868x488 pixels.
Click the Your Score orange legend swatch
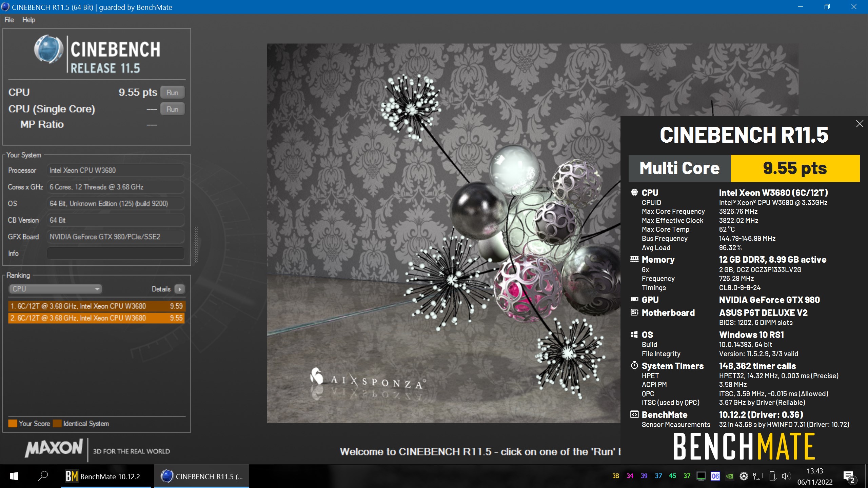[13, 424]
